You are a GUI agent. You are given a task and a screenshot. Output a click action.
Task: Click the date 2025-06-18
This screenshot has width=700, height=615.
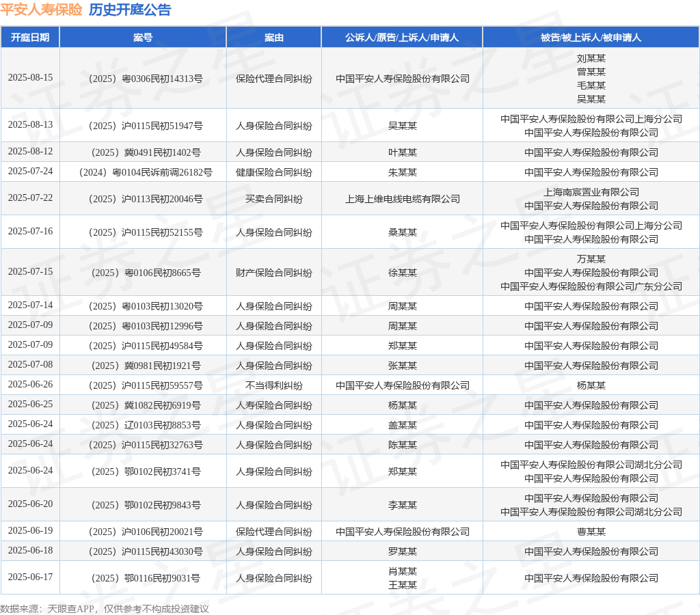point(30,551)
